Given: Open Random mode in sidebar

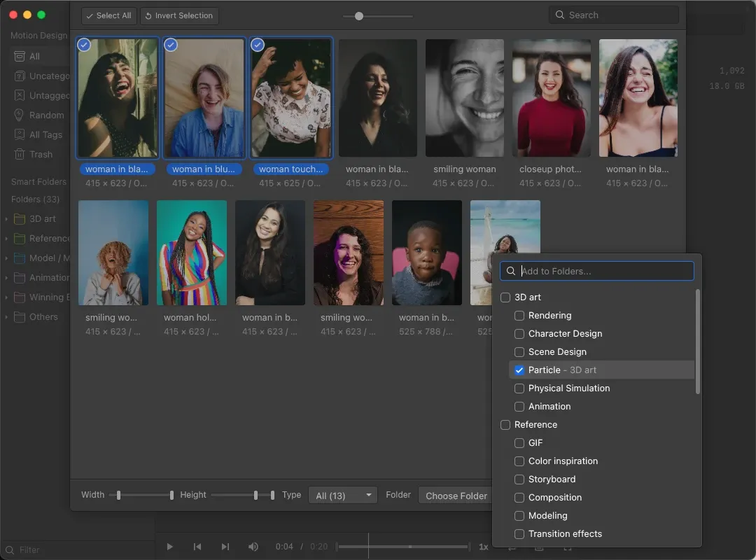Looking at the screenshot, I should pos(41,115).
